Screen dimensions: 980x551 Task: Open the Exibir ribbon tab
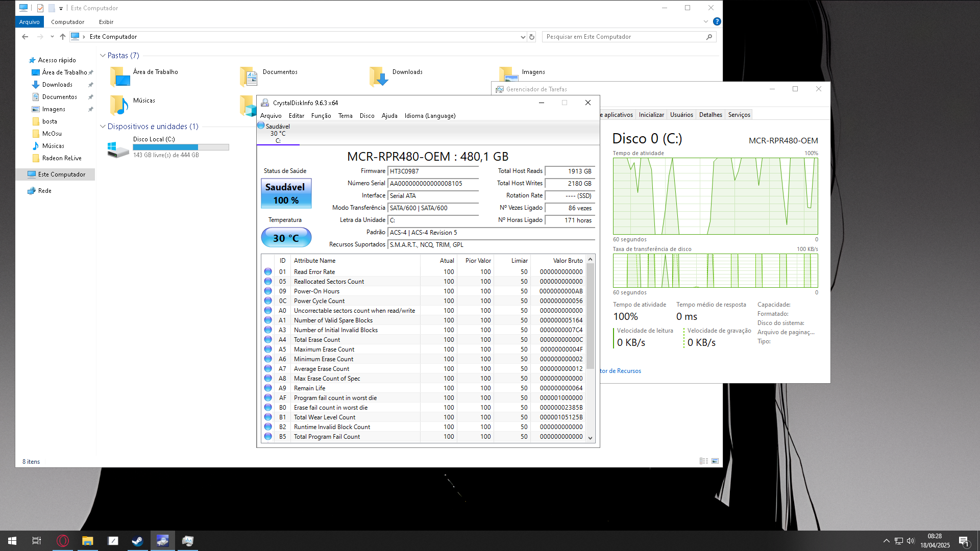point(106,22)
